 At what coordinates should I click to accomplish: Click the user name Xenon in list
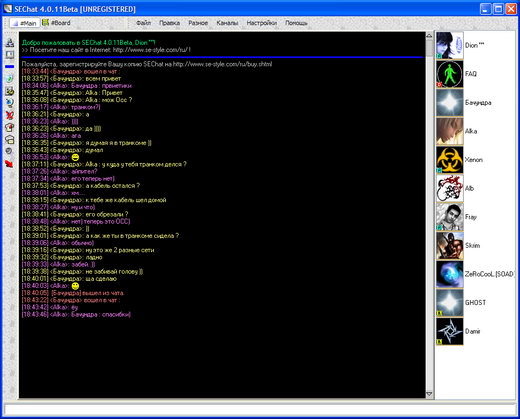474,160
